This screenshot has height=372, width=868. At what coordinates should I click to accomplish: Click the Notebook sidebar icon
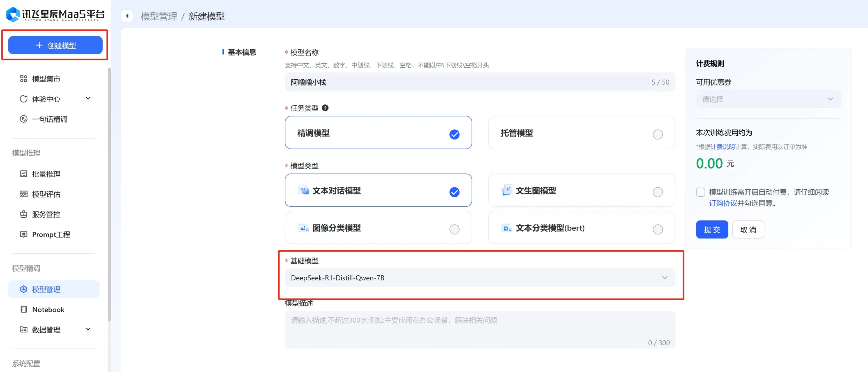point(24,309)
